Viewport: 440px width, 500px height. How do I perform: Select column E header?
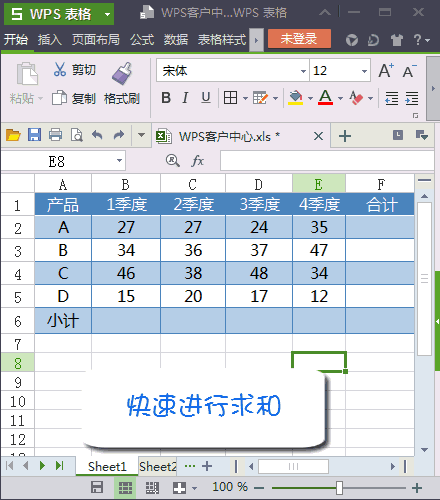[319, 184]
